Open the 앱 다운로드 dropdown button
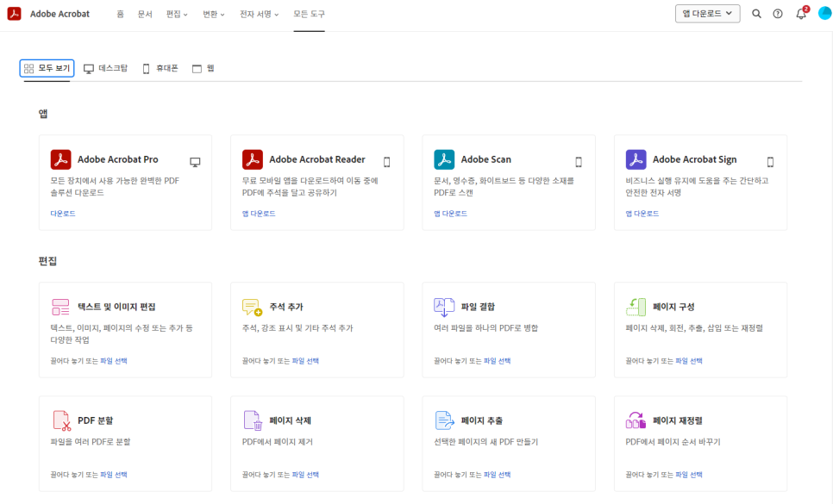 (708, 14)
